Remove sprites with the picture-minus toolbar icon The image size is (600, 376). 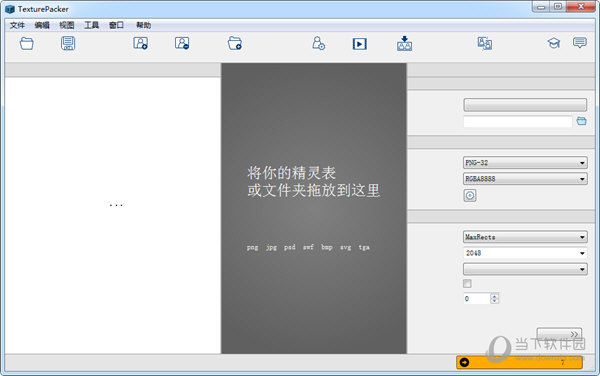click(182, 43)
